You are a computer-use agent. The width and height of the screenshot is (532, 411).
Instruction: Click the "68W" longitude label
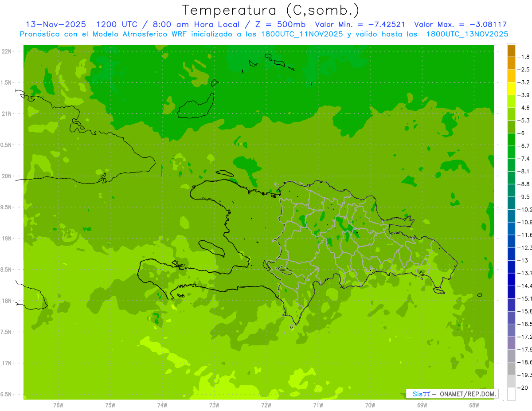click(474, 405)
